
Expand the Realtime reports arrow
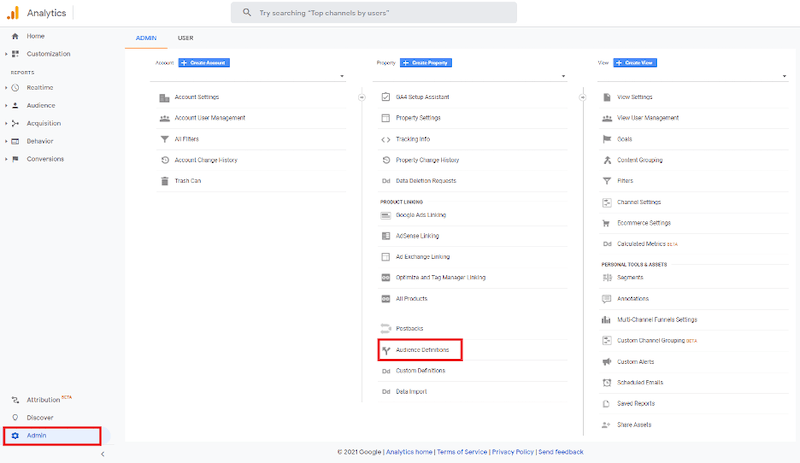6,88
